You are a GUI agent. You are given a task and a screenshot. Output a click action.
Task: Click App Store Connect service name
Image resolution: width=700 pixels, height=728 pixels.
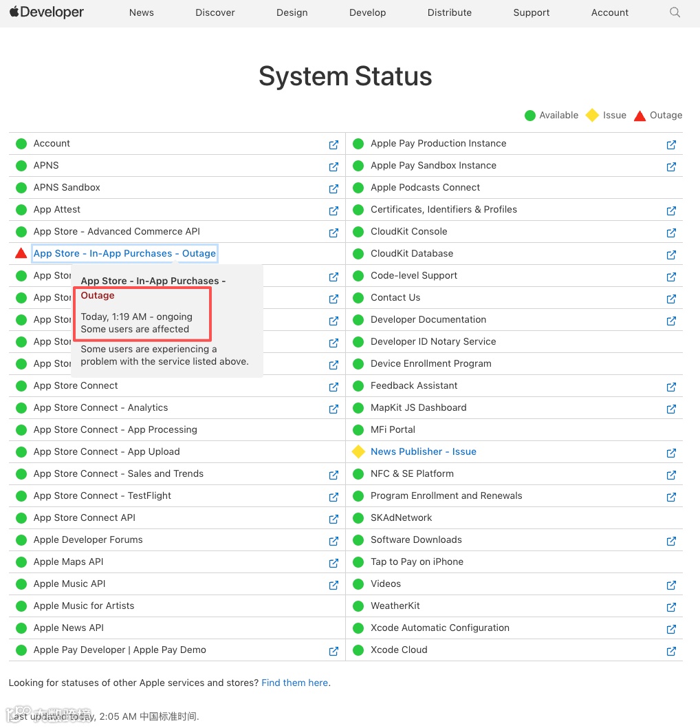[76, 385]
